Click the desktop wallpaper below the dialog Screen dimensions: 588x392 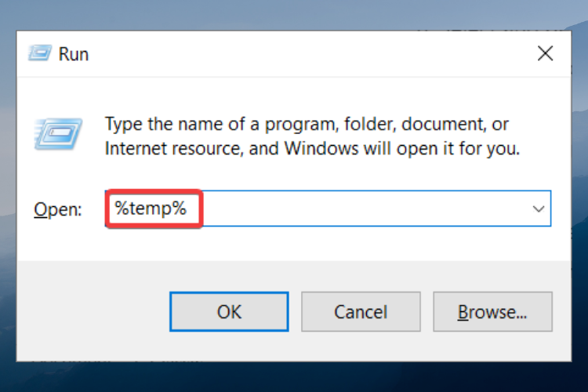(x=294, y=377)
